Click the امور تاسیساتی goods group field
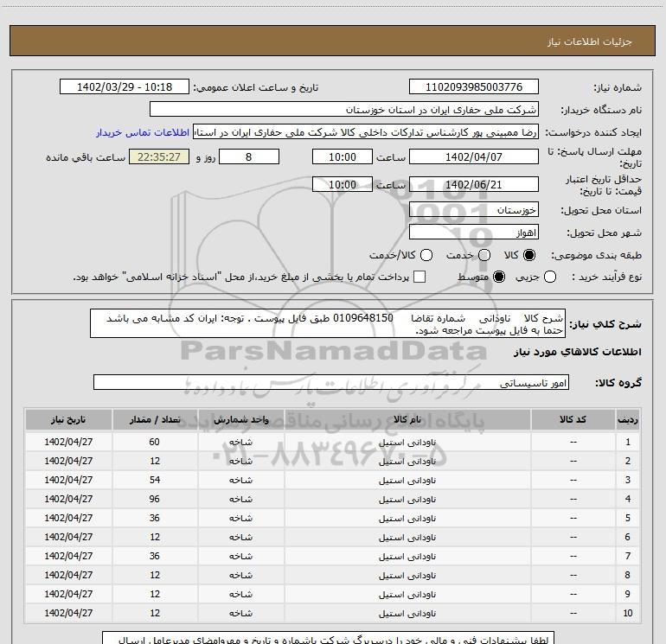This screenshot has width=666, height=644. 332,382
